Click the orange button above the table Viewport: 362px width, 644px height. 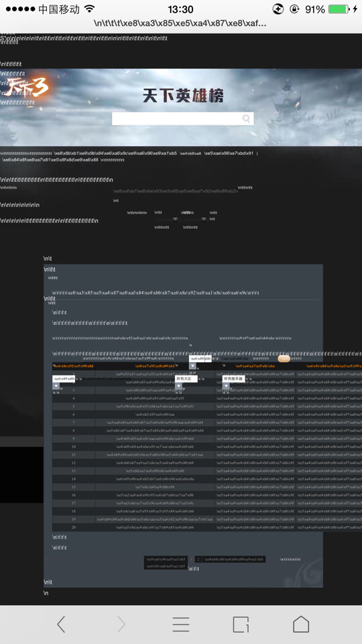click(284, 358)
